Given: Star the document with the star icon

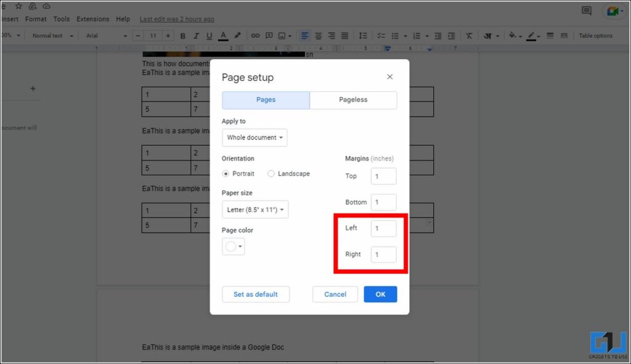Looking at the screenshot, I should click(18, 6).
